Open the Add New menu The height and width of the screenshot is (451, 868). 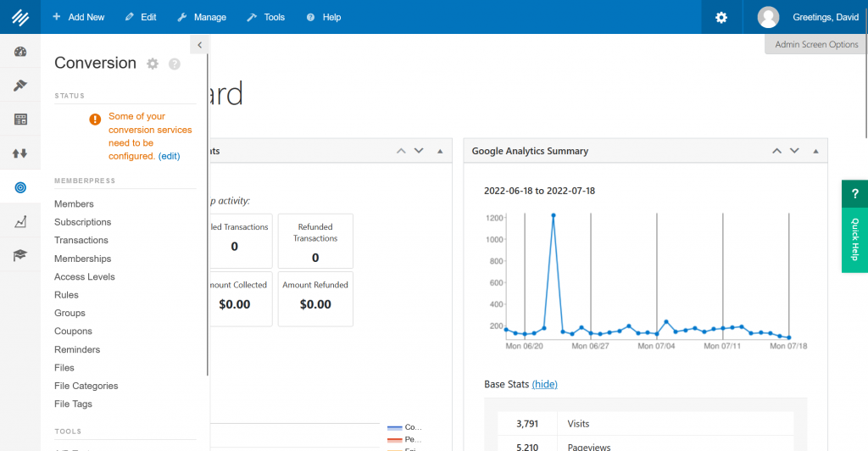tap(78, 17)
